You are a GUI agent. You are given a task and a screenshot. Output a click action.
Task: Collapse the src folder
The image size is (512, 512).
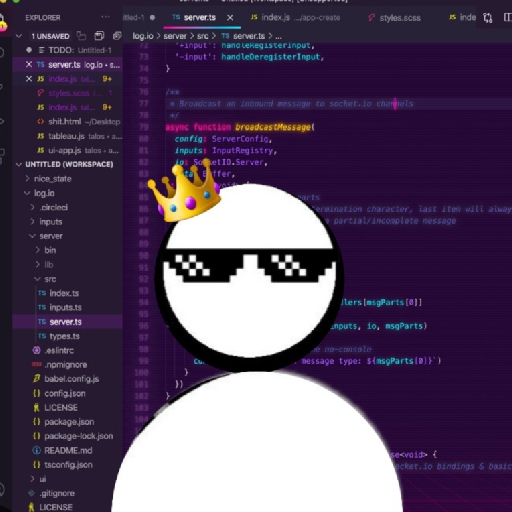50,279
